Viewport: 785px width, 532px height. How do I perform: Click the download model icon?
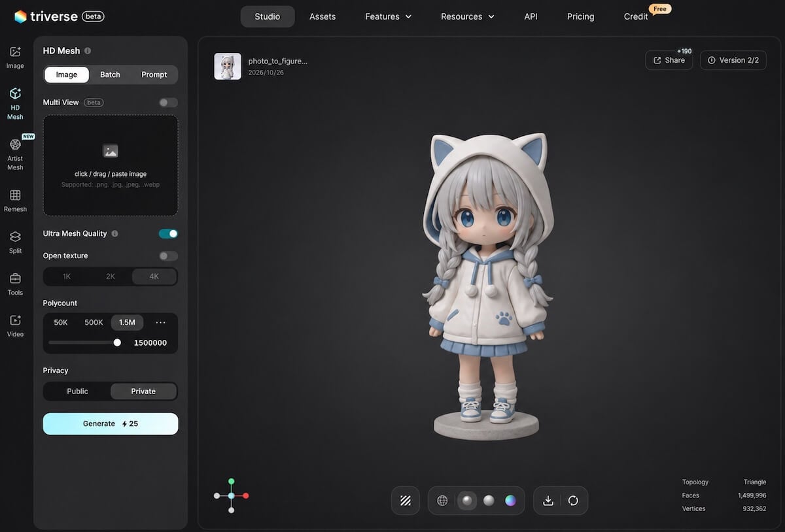[548, 501]
